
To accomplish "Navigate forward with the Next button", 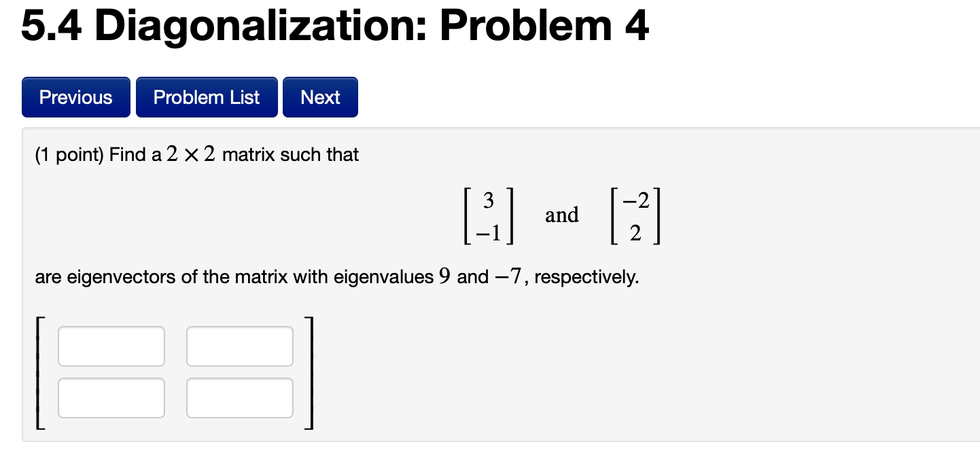I will pos(320,96).
